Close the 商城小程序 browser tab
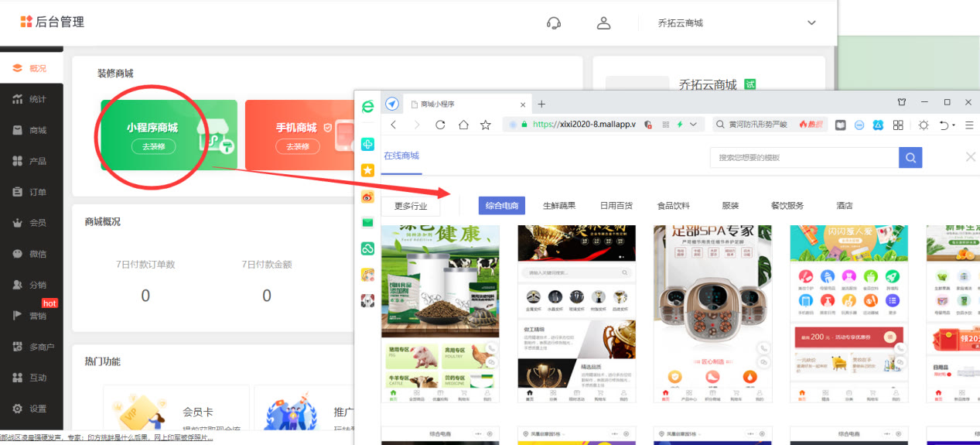Viewport: 980px width, 445px height. 523,104
